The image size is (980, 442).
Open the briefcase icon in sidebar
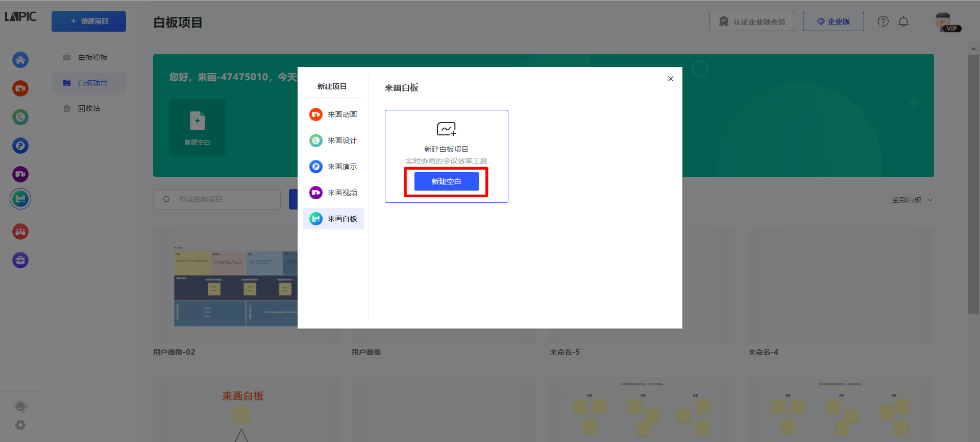tap(20, 260)
